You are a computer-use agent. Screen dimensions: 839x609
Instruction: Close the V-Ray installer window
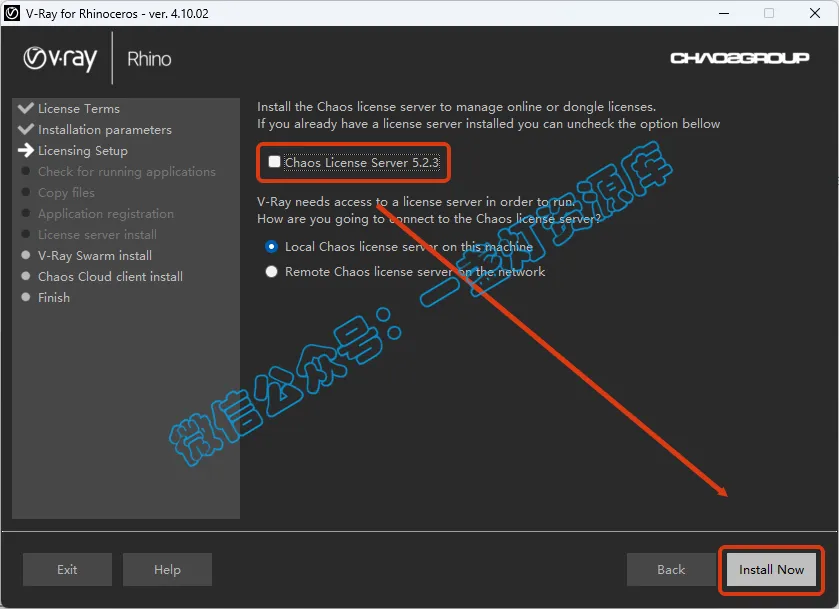click(x=814, y=13)
